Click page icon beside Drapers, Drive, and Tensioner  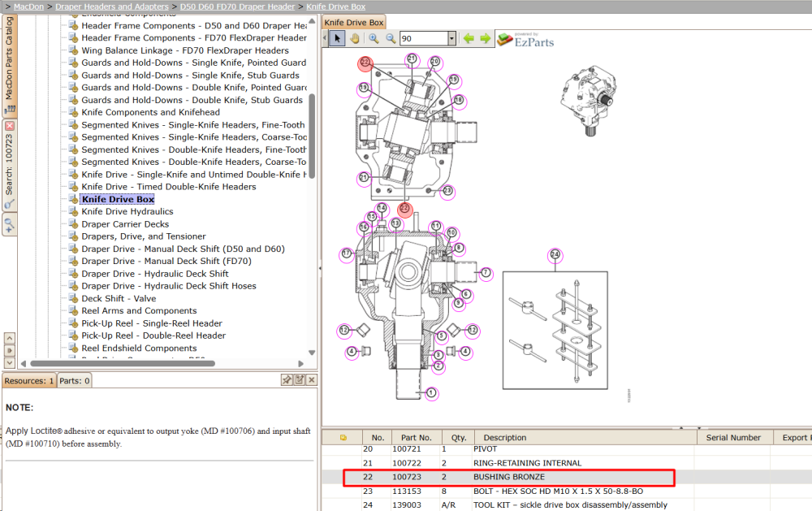tap(73, 236)
